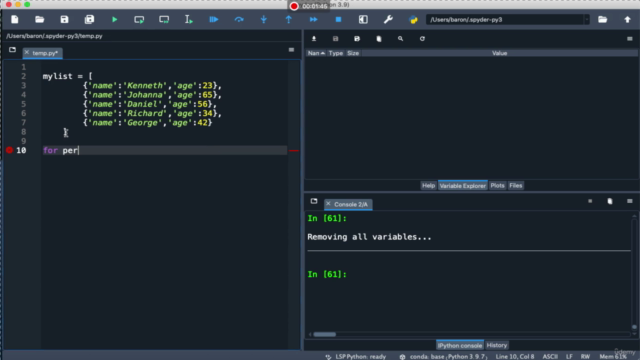Search variables in the Variable Explorer

tap(400, 39)
